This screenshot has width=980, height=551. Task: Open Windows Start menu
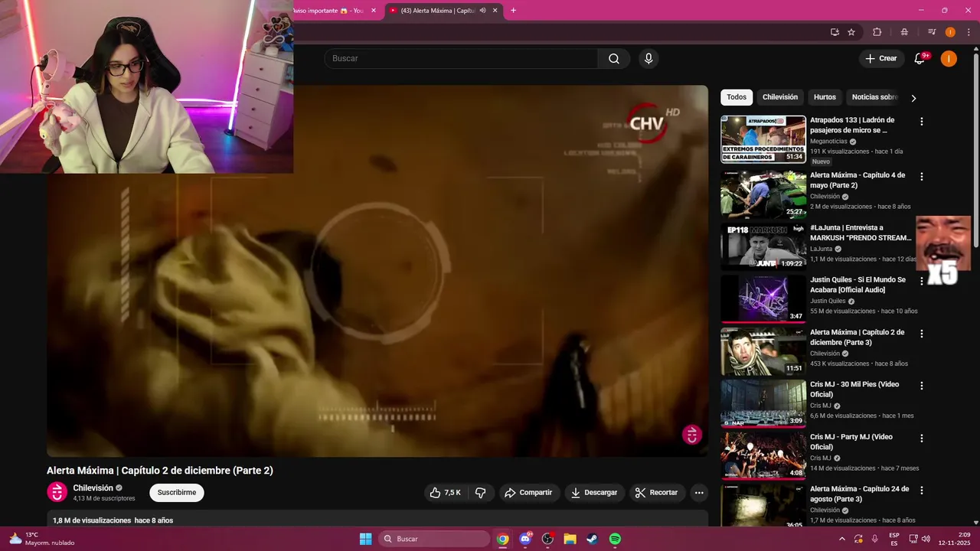point(365,539)
